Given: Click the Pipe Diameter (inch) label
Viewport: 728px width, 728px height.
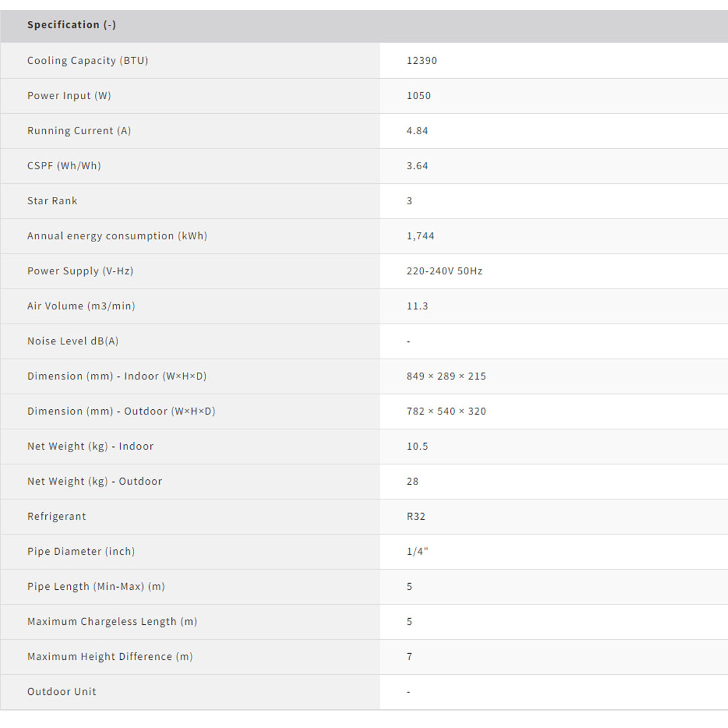Looking at the screenshot, I should pos(81,551).
